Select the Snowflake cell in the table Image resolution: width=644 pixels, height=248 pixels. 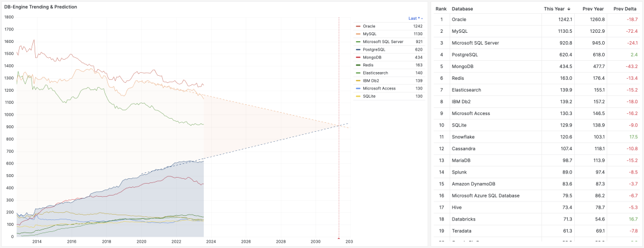464,137
